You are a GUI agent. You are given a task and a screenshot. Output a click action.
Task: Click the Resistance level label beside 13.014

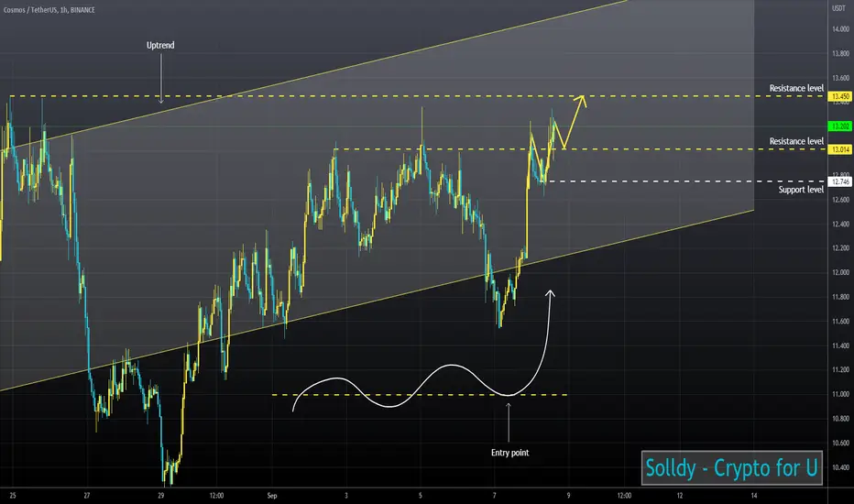(796, 141)
